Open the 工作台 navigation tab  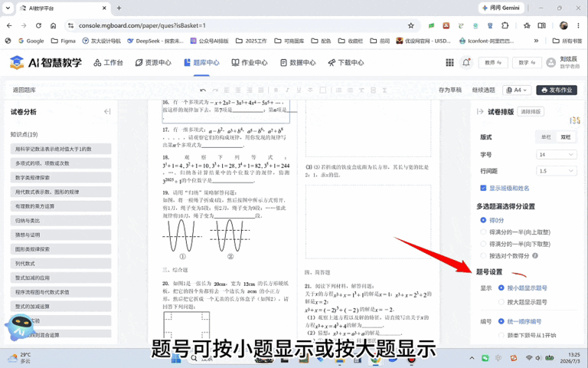[108, 63]
